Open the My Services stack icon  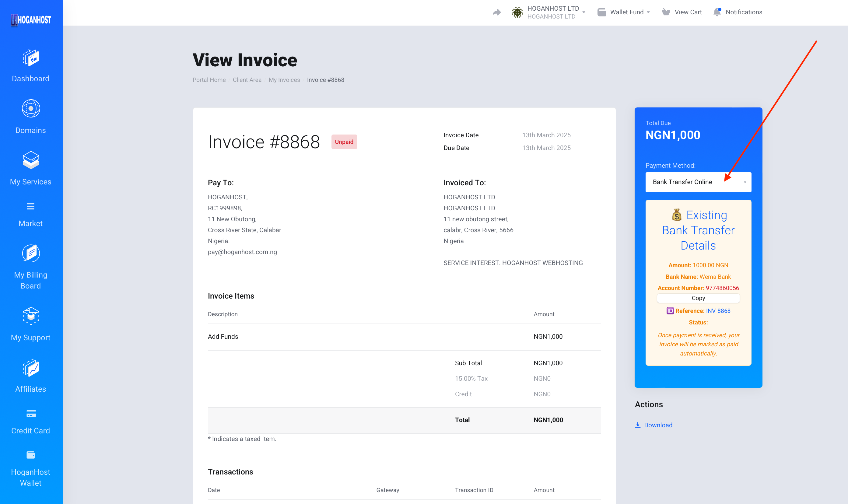pos(31,160)
